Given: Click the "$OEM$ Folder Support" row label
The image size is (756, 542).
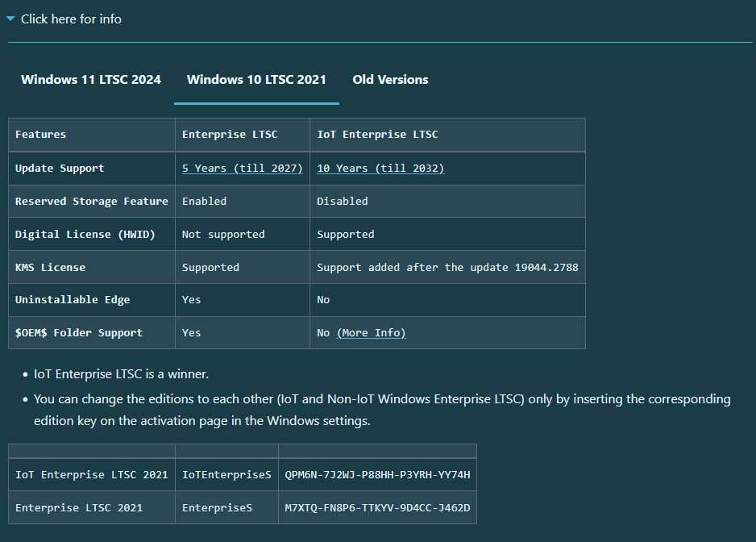Looking at the screenshot, I should pyautogui.click(x=92, y=333).
